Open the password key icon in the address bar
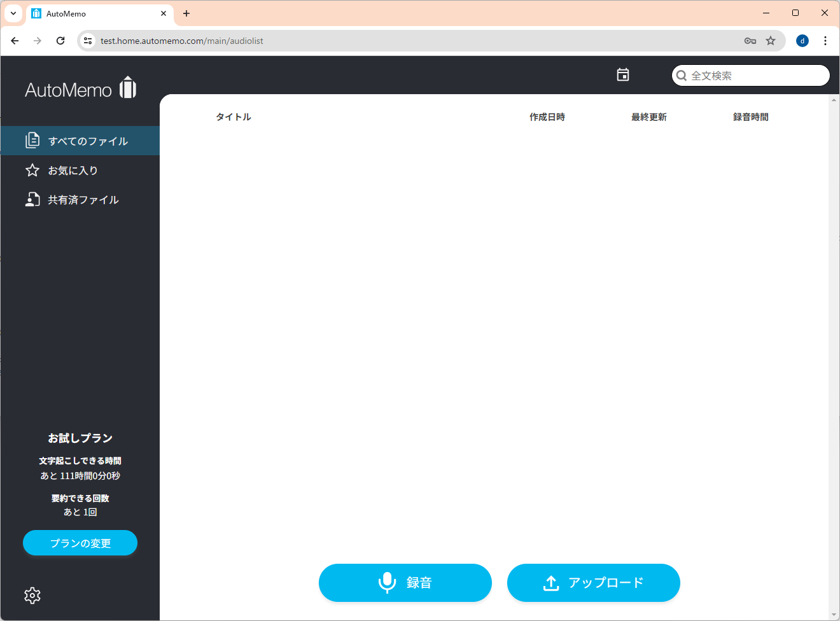This screenshot has width=840, height=621. 750,41
